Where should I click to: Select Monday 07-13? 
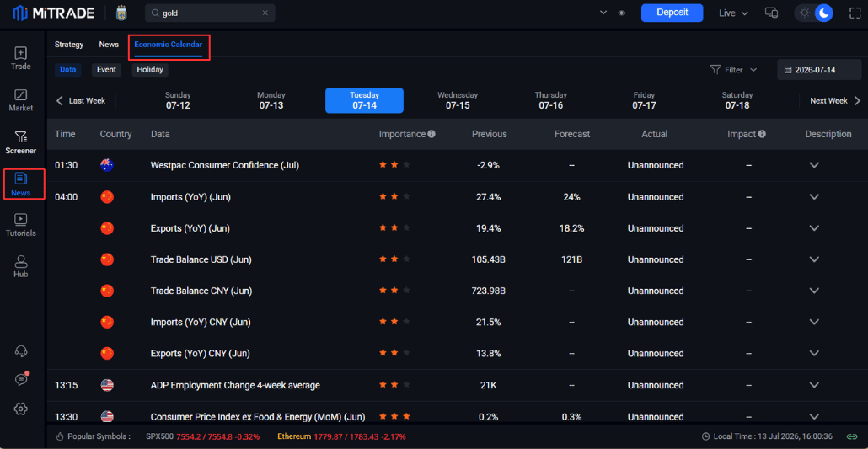[271, 100]
